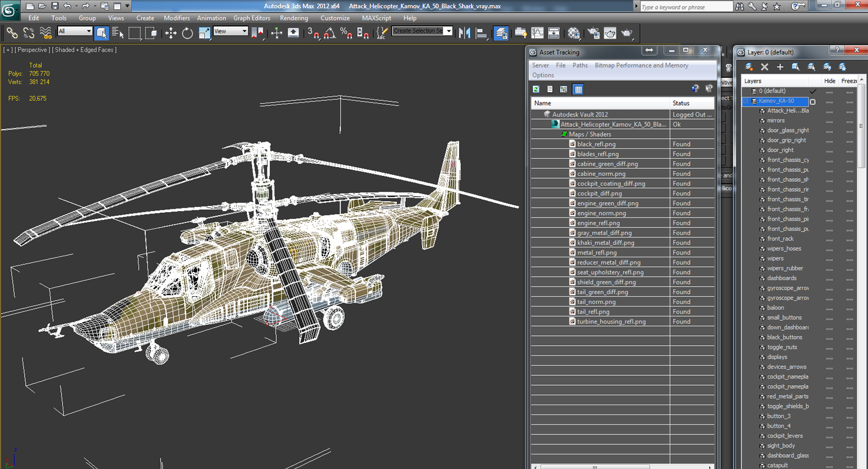Activate the Select Object tool

pos(101,33)
